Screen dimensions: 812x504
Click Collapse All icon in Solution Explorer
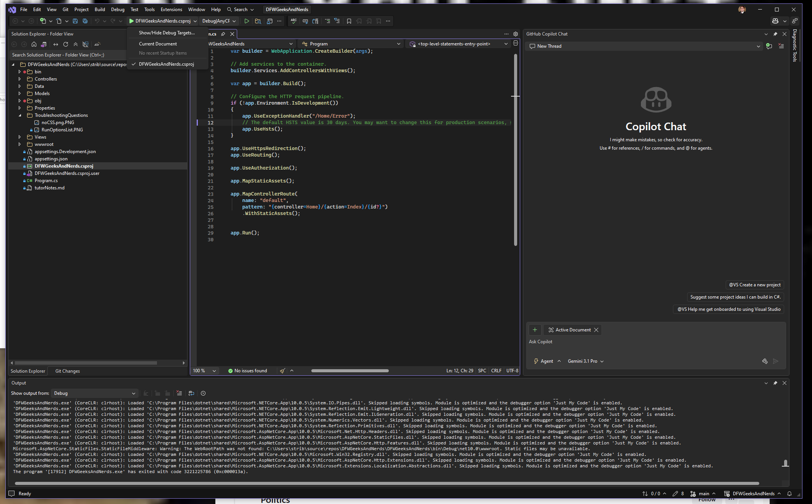click(76, 44)
